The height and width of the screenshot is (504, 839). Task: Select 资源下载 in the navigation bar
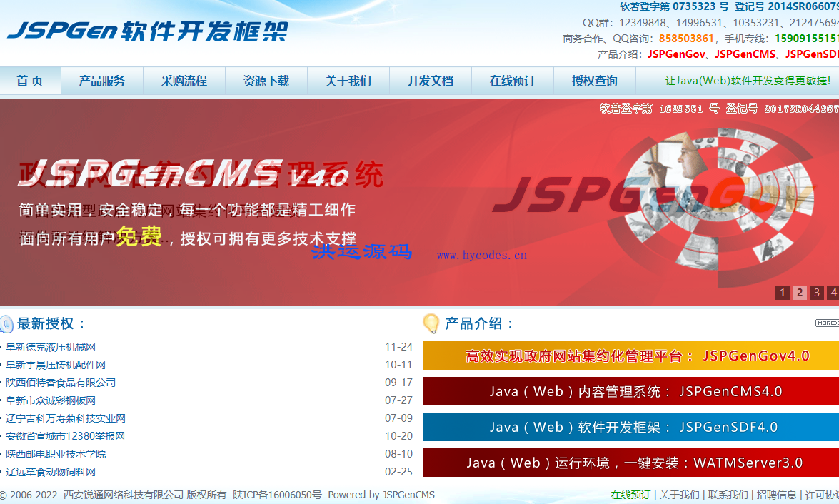point(266,81)
